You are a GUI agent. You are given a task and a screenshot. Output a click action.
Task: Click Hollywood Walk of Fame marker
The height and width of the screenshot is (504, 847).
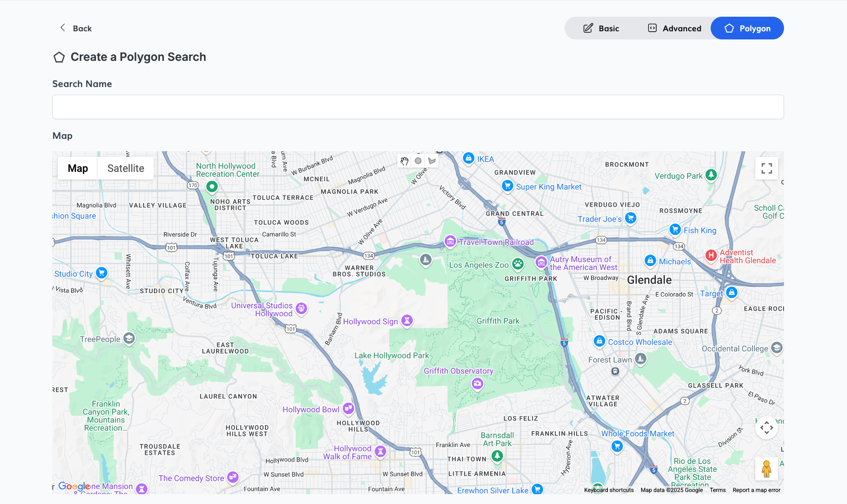click(380, 451)
